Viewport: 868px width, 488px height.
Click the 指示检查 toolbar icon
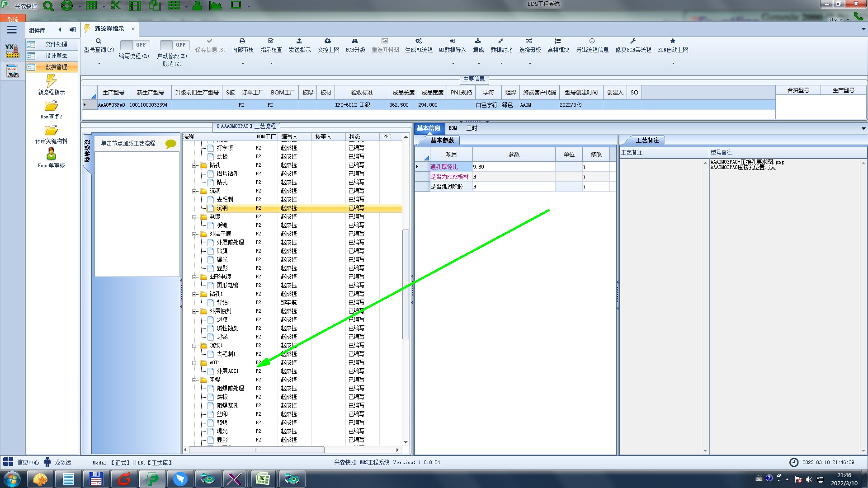click(271, 41)
